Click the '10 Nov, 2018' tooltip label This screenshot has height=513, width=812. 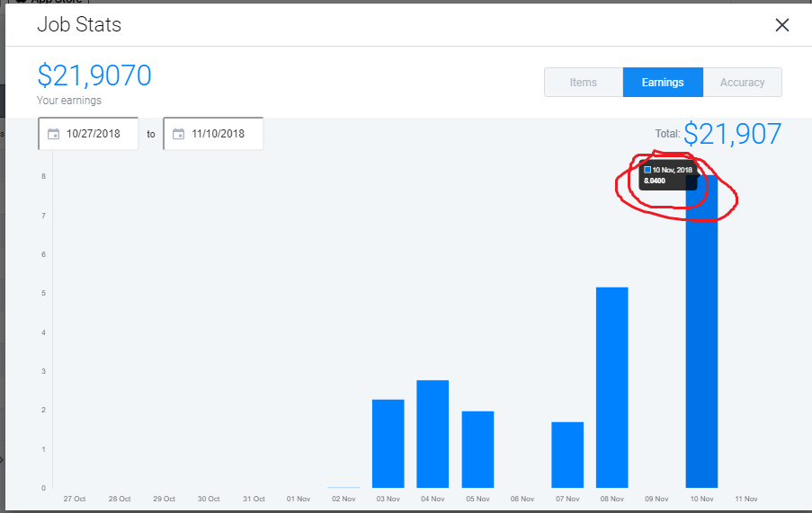[673, 170]
